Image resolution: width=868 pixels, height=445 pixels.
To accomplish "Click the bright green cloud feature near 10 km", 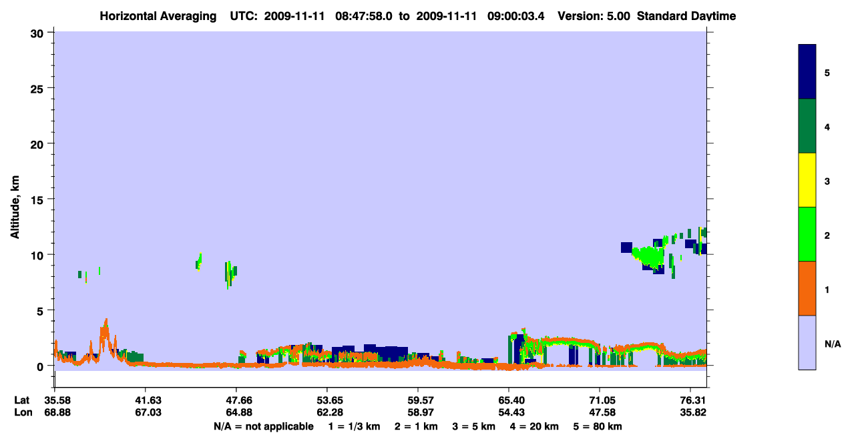I will click(648, 256).
